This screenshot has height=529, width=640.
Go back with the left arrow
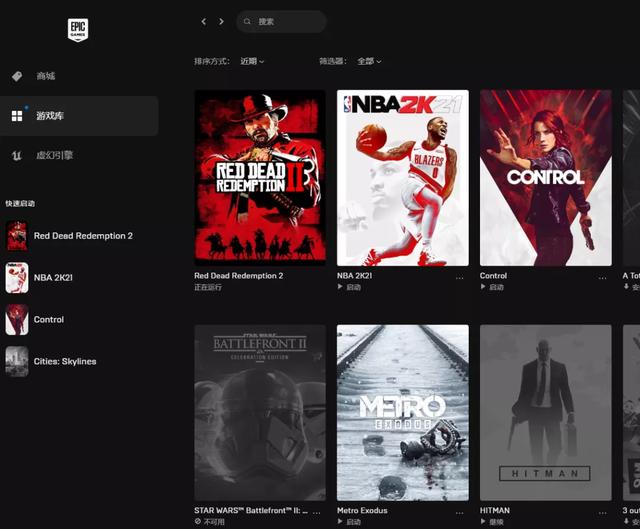204,21
